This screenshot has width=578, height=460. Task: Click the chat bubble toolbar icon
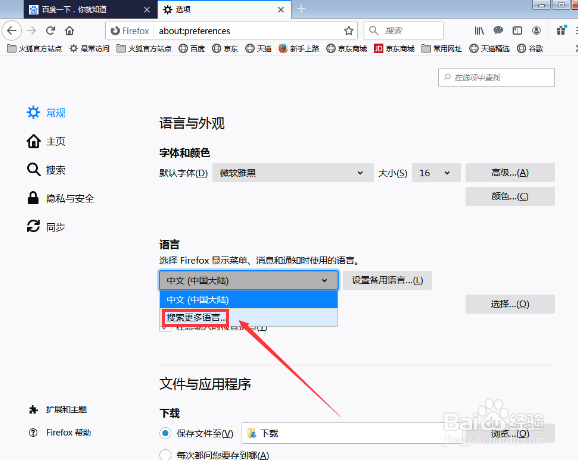498,30
